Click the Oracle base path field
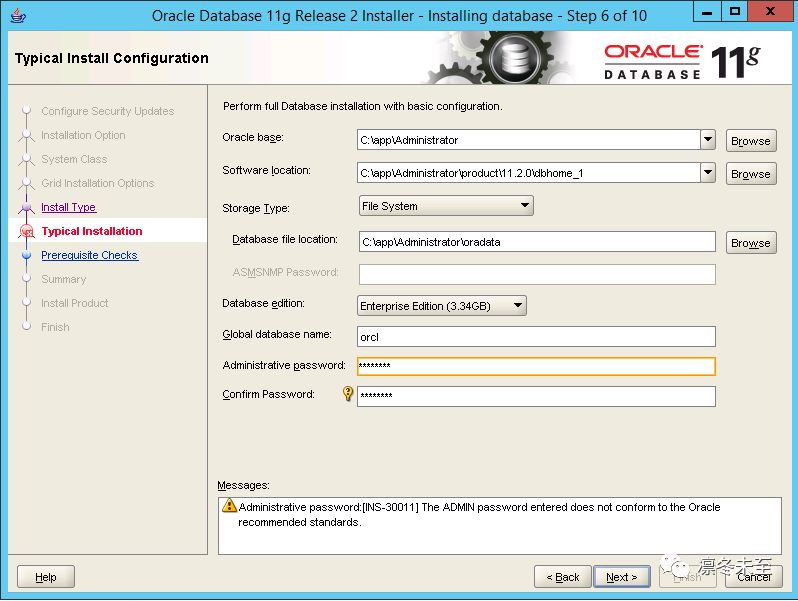The width and height of the screenshot is (798, 601). pos(529,140)
